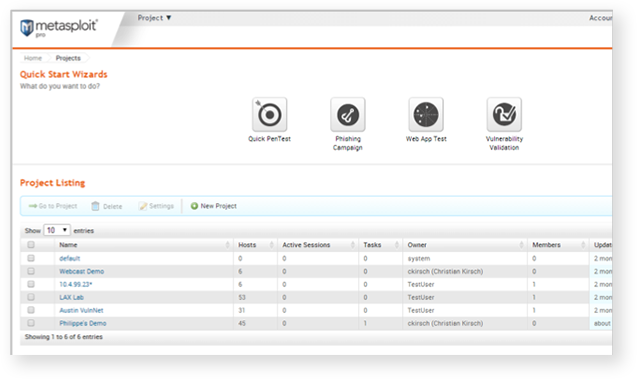Start the Web App Test wizard icon

(x=426, y=114)
